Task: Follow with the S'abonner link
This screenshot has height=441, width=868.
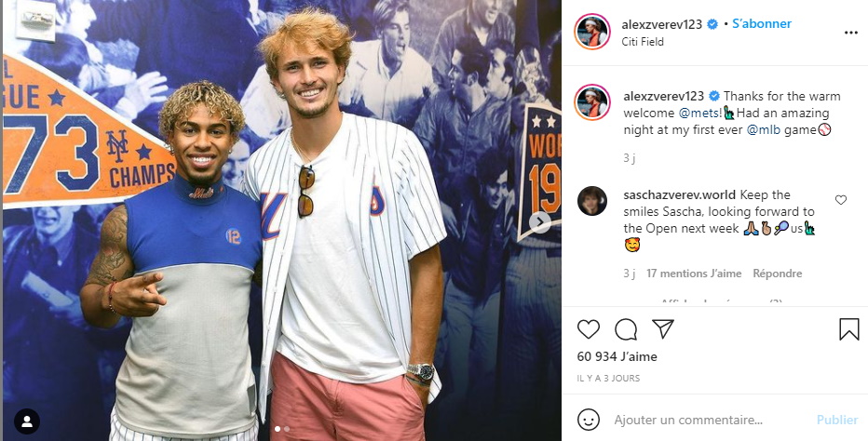Action: (762, 24)
